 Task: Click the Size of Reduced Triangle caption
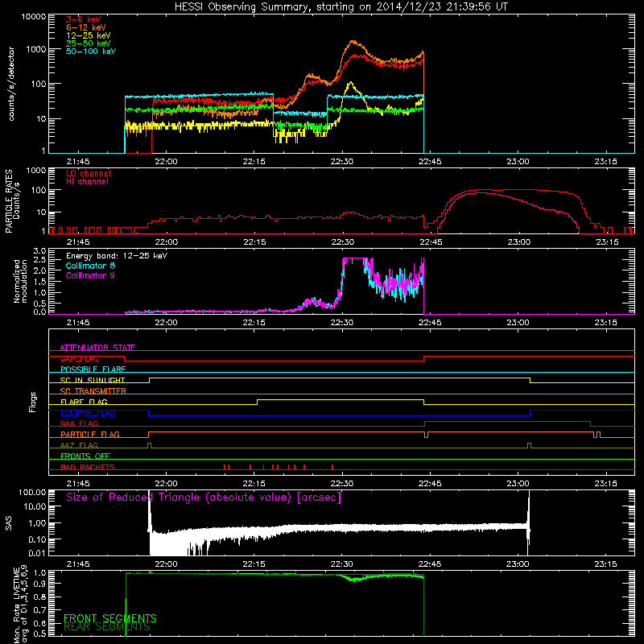click(x=204, y=497)
